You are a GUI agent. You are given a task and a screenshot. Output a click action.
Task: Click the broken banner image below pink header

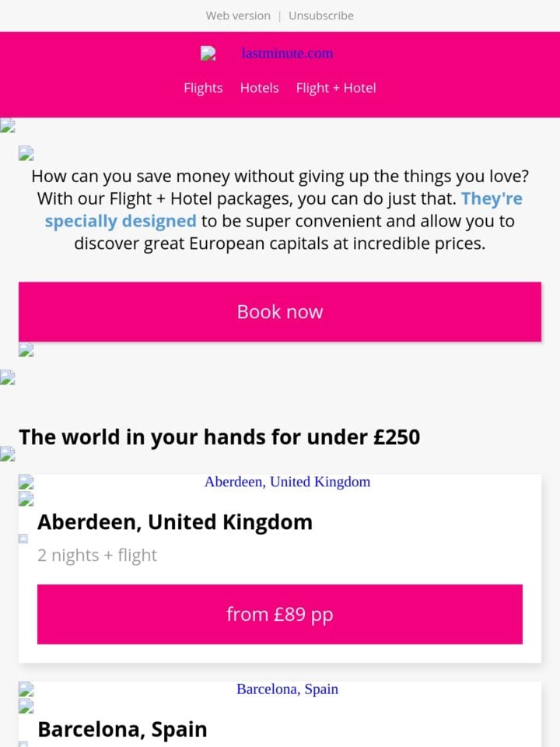8,125
